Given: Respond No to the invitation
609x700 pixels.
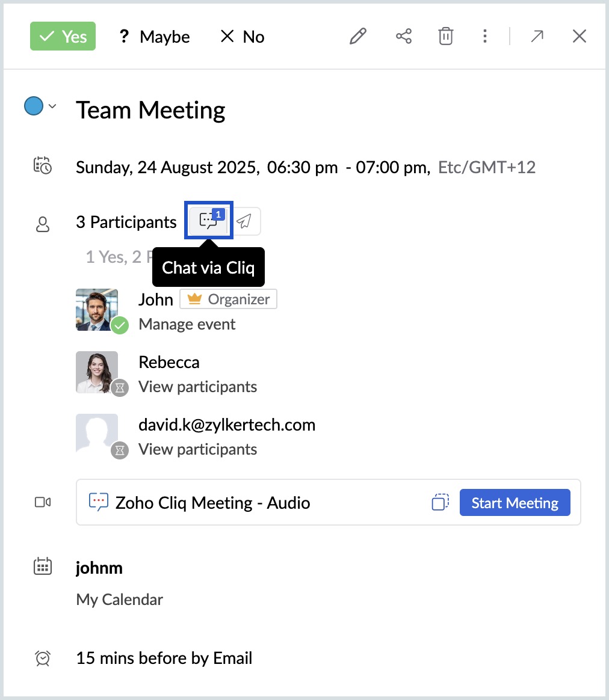Looking at the screenshot, I should tap(243, 37).
